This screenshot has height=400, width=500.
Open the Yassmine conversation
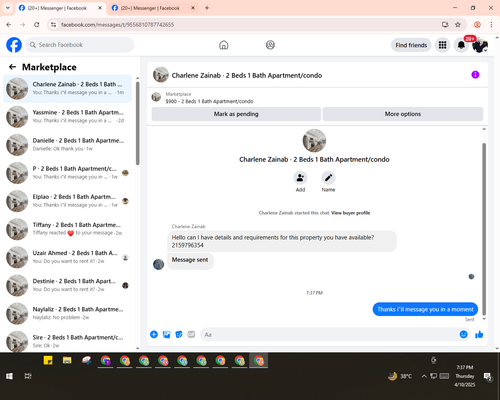click(67, 116)
